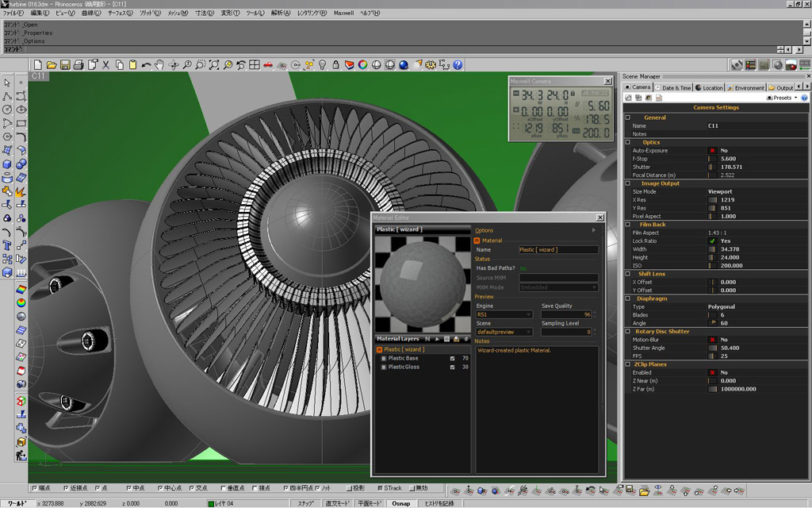Click the light bulb icon in toolbar
812x508 pixels.
tap(322, 64)
